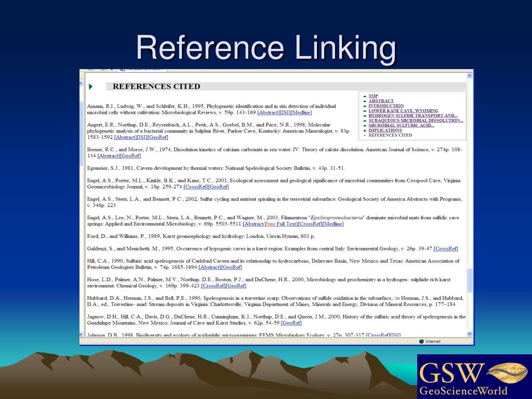Click the GSW GeoScienceWorld logo
The image size is (532, 399).
(x=474, y=377)
